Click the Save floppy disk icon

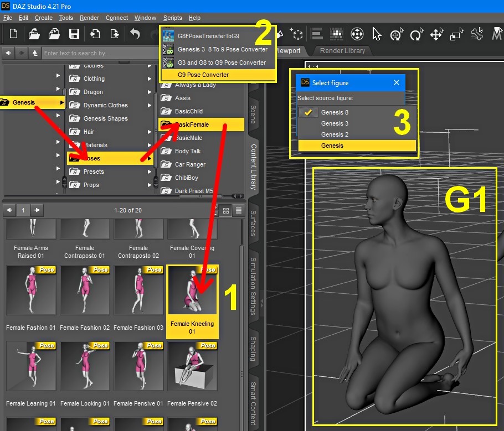(74, 34)
